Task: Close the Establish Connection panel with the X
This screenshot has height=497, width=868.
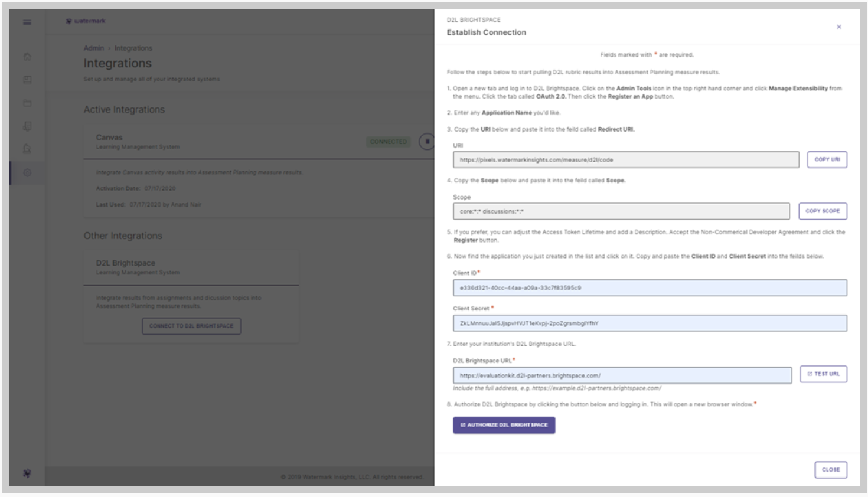Action: tap(838, 27)
